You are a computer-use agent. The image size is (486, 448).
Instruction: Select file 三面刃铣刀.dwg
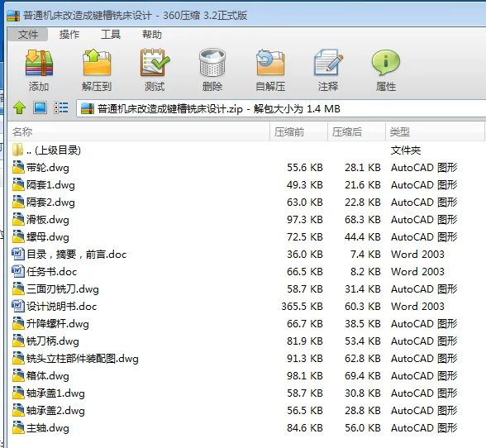tap(246, 289)
